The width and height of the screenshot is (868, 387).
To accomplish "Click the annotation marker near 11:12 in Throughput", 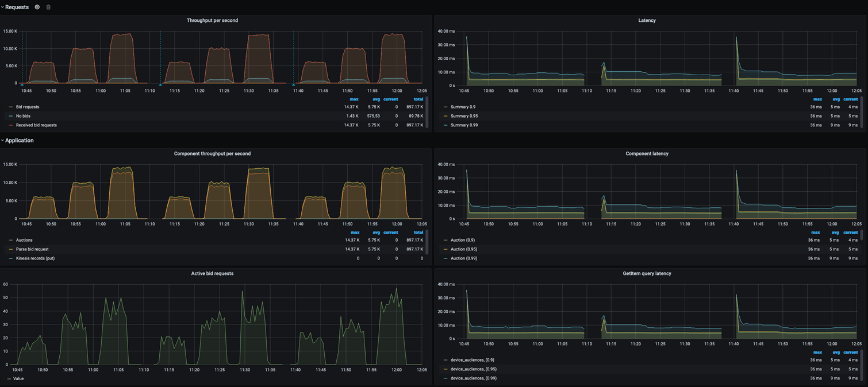I will 160,84.
